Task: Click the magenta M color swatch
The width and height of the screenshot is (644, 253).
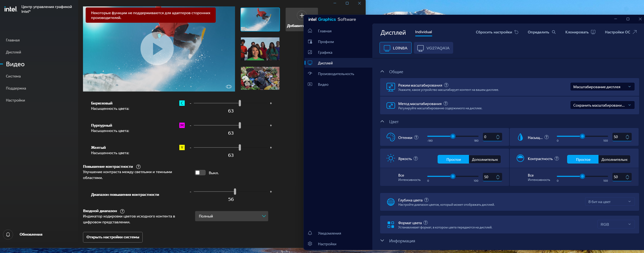Action: pyautogui.click(x=182, y=125)
